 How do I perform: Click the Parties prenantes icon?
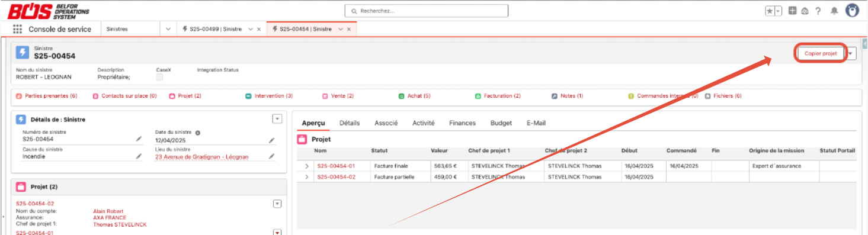[x=18, y=96]
